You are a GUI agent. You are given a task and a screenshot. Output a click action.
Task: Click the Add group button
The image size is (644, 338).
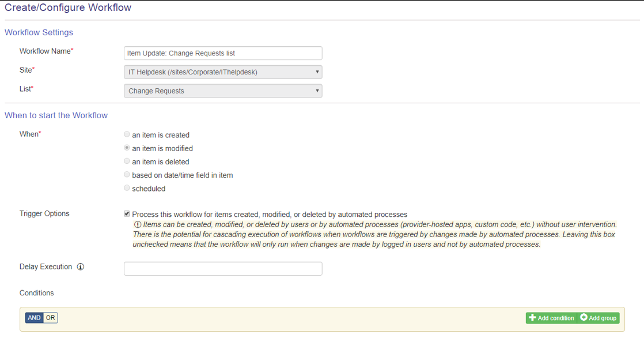coord(598,318)
